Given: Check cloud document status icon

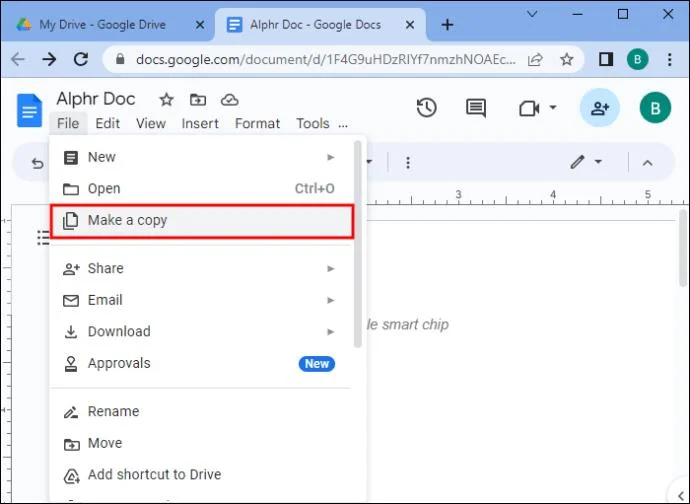Looking at the screenshot, I should (229, 100).
